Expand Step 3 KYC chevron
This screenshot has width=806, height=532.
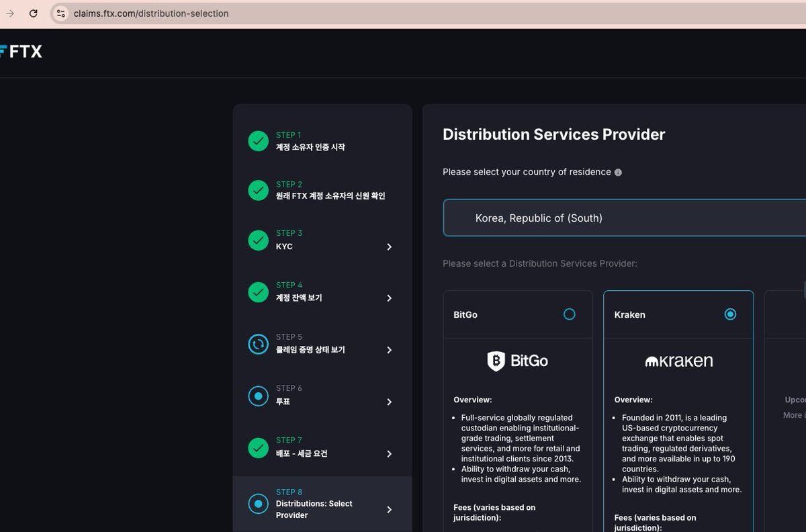pos(389,247)
